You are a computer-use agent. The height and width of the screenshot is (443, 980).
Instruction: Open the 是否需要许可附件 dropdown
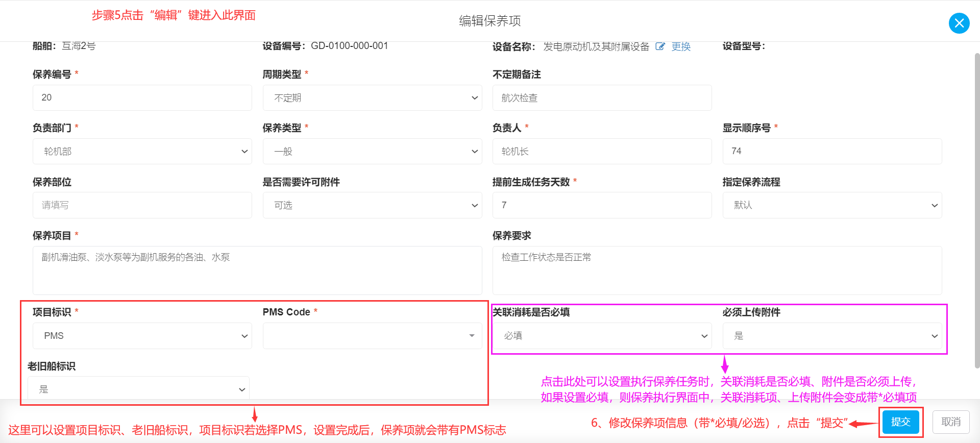click(372, 205)
